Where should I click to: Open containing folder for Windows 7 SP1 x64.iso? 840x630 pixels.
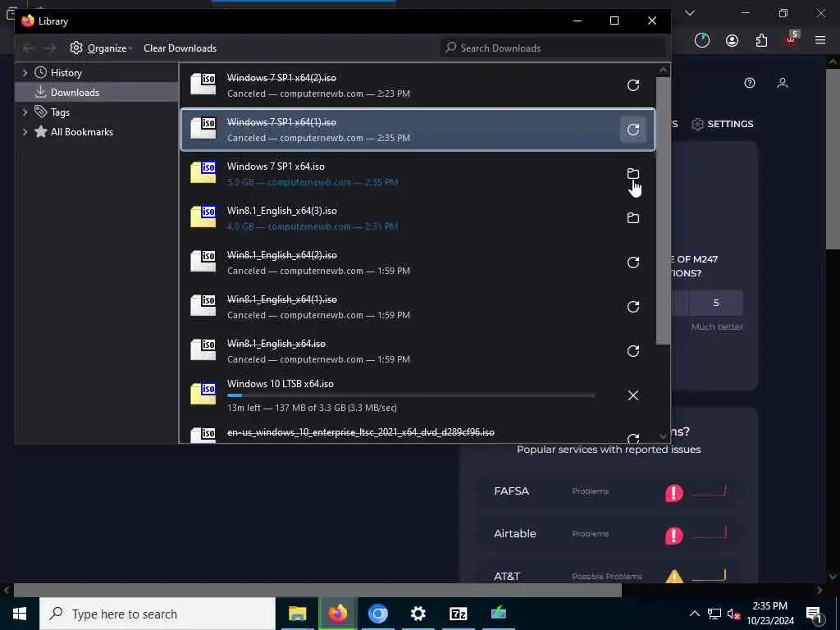(632, 174)
